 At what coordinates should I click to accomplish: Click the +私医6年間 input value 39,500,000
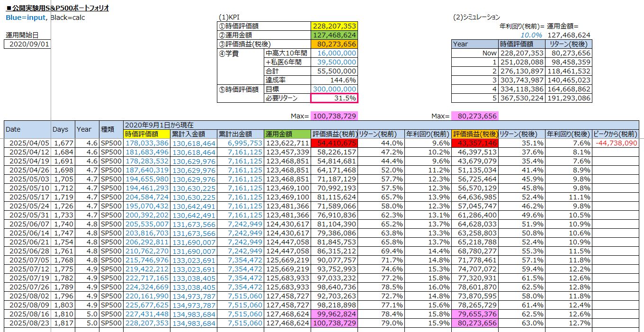coord(334,62)
